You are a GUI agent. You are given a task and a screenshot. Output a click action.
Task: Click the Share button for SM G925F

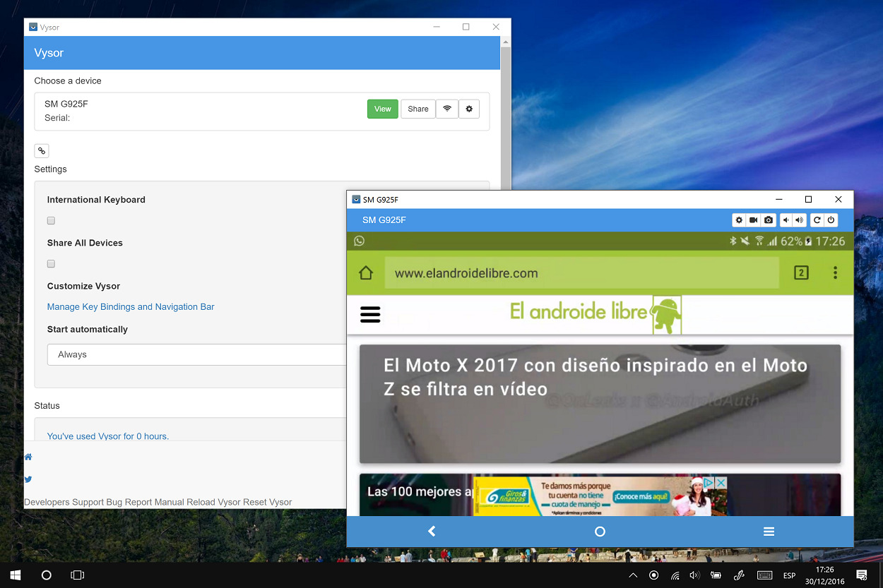tap(418, 109)
